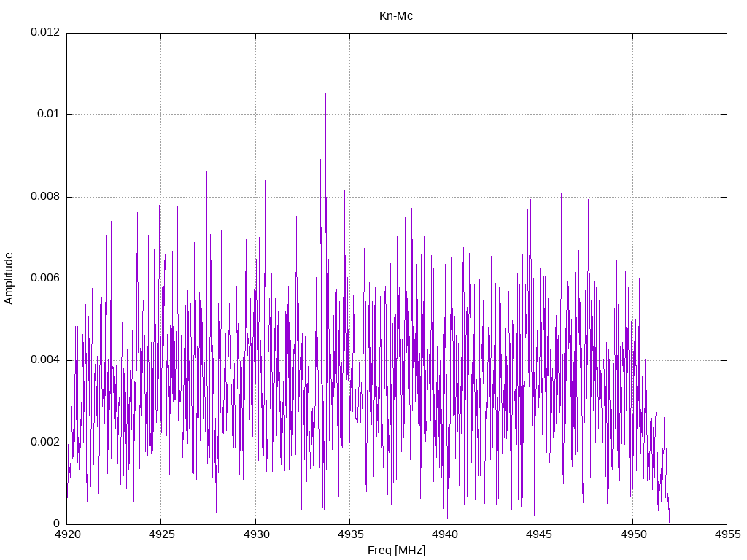The width and height of the screenshot is (747, 560).
Task: Click the tallest spectrum peak above 0.01
Action: pos(326,96)
